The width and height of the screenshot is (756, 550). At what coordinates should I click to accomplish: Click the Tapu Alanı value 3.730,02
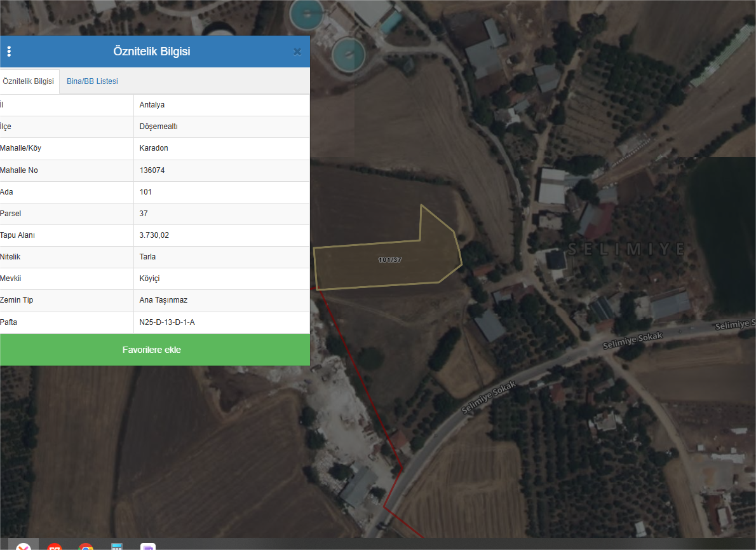(x=154, y=235)
